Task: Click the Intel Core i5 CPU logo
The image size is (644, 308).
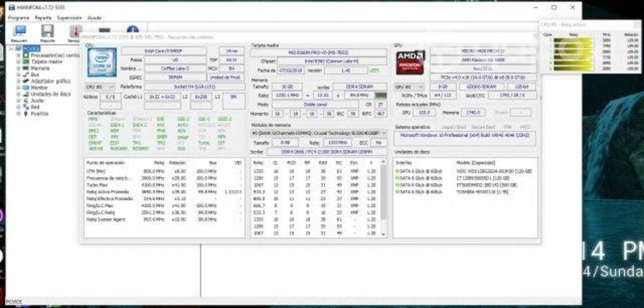Action: [x=102, y=62]
